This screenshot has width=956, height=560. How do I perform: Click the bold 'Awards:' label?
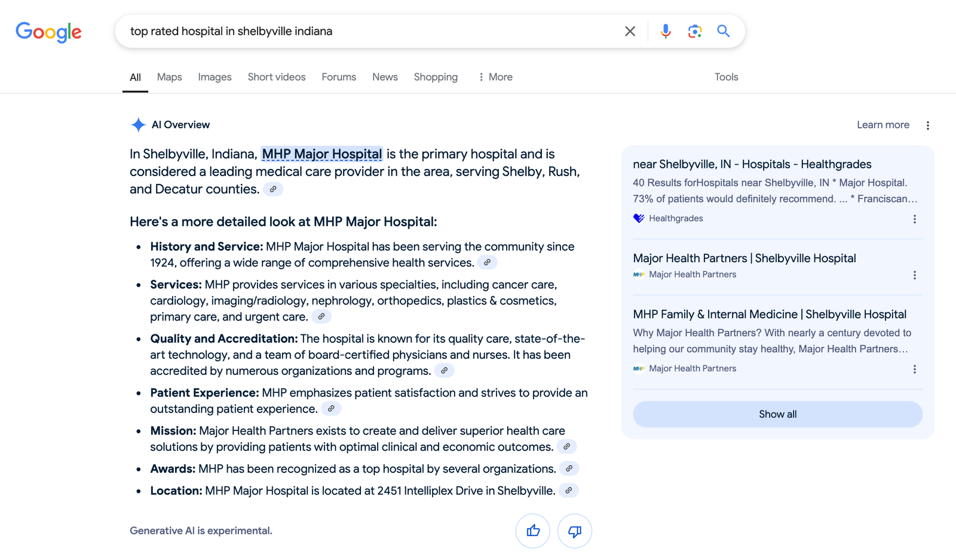(173, 469)
